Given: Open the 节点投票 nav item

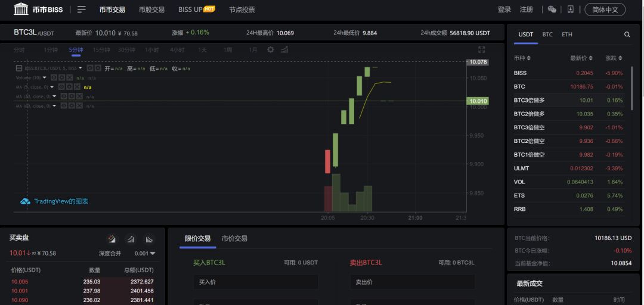Looking at the screenshot, I should tap(242, 10).
